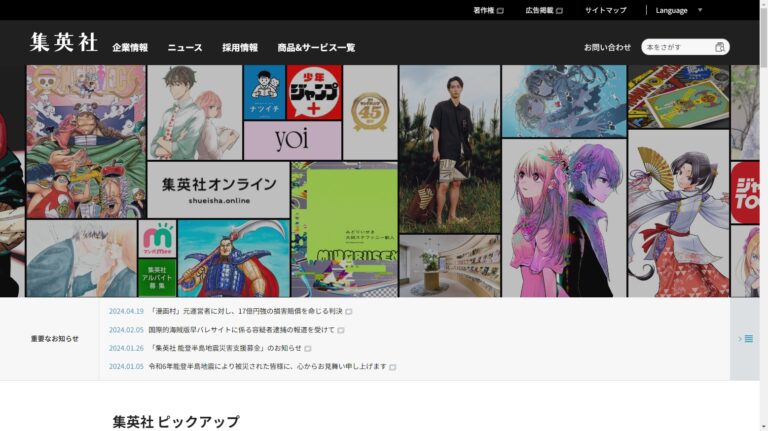Expand the Language dropdown

[x=678, y=10]
